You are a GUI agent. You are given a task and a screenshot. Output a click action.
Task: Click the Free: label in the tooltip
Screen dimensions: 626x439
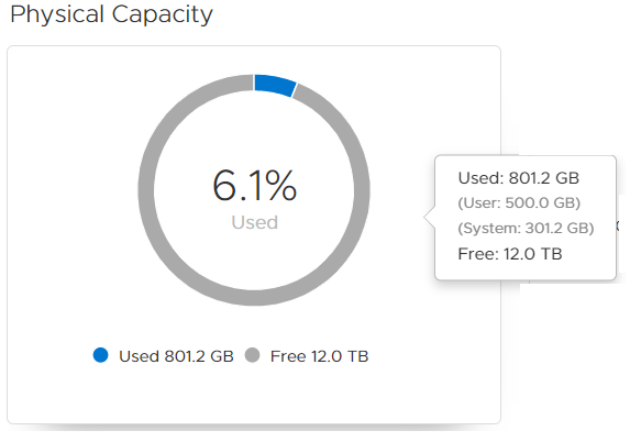click(476, 254)
